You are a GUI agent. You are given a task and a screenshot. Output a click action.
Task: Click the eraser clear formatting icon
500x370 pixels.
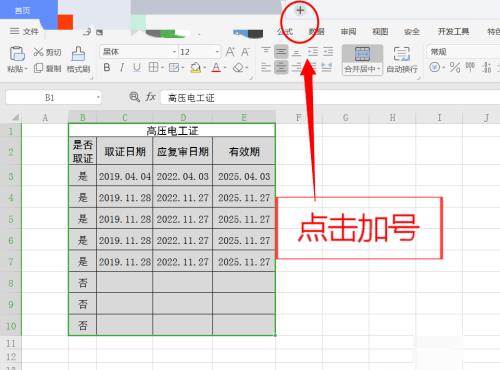coord(238,68)
